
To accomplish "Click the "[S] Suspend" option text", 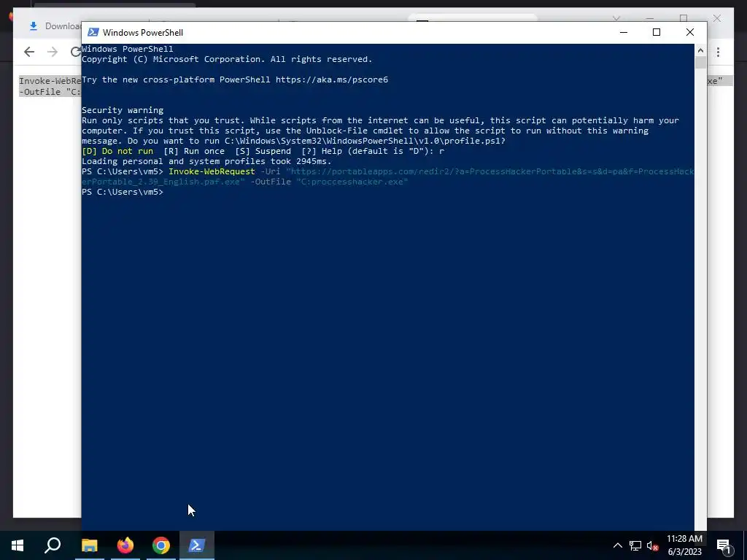I will (263, 151).
